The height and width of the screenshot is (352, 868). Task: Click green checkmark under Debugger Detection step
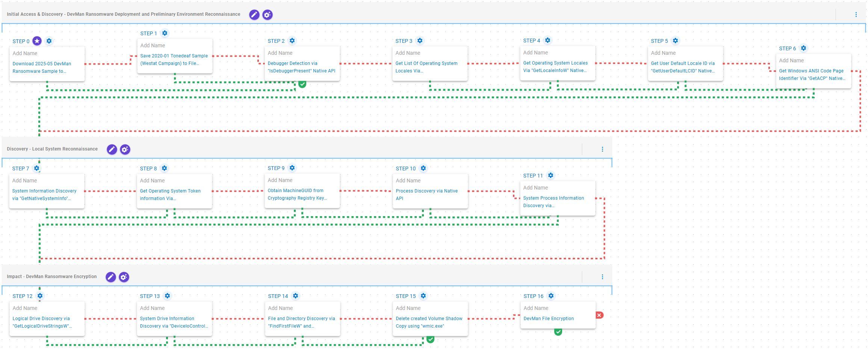[302, 84]
